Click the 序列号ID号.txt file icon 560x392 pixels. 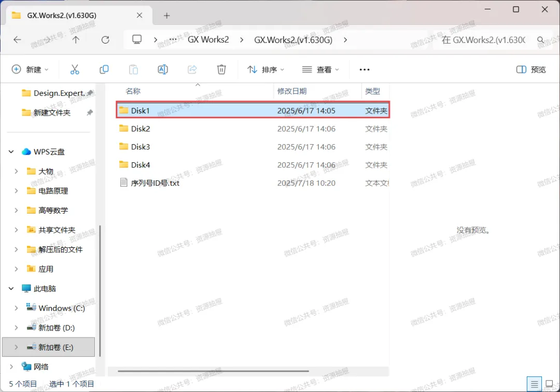click(x=123, y=183)
